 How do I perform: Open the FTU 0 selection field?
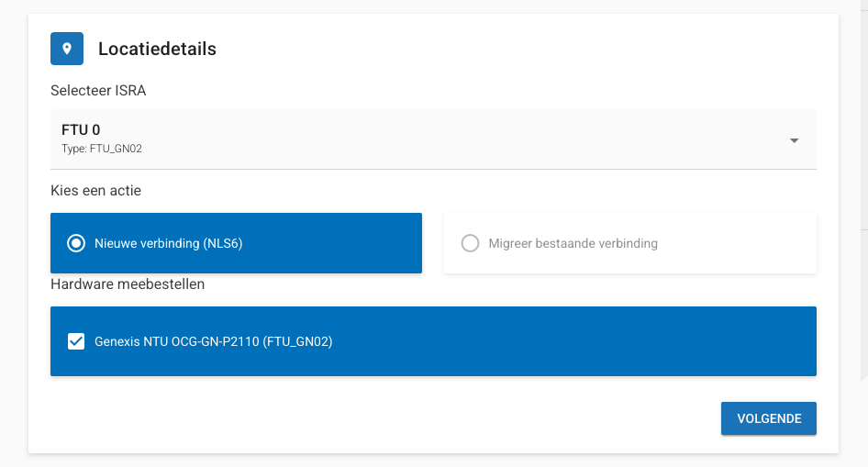pos(433,139)
